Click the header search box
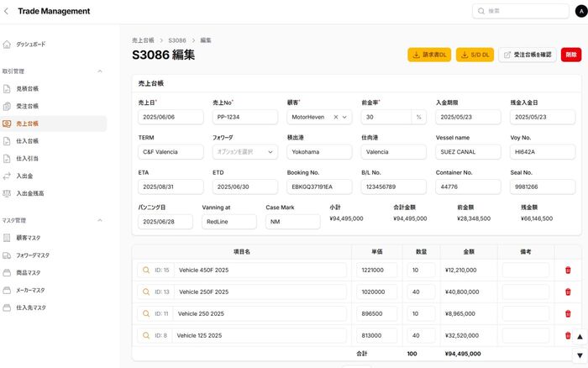Image resolution: width=588 pixels, height=368 pixels. [521, 11]
